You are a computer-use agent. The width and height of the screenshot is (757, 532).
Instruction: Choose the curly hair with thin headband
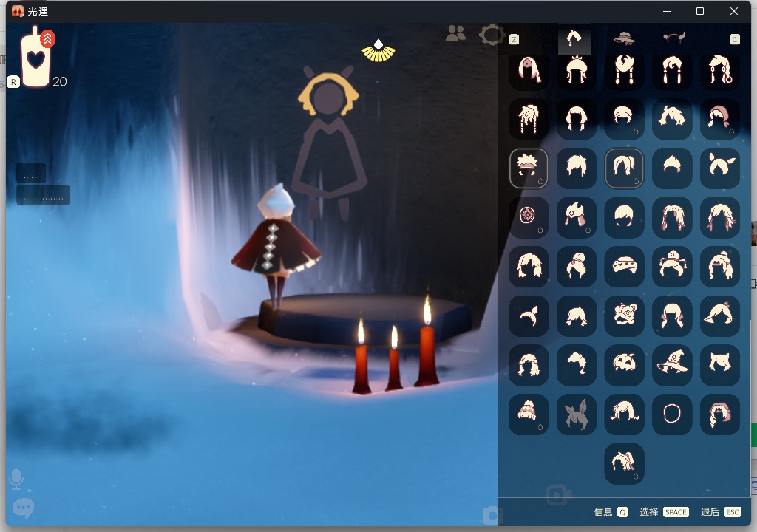(529, 364)
